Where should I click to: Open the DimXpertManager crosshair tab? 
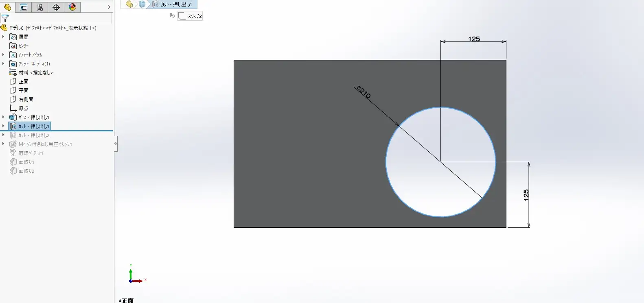tap(56, 7)
